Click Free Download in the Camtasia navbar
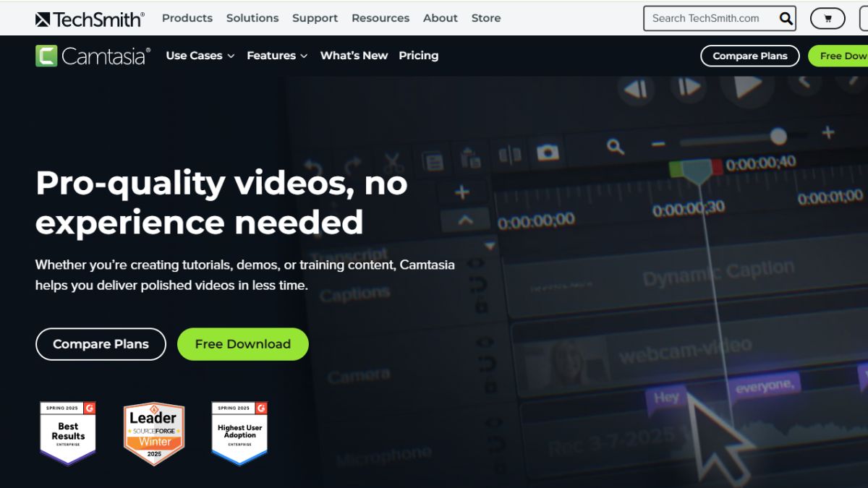This screenshot has width=868, height=488. pyautogui.click(x=840, y=56)
